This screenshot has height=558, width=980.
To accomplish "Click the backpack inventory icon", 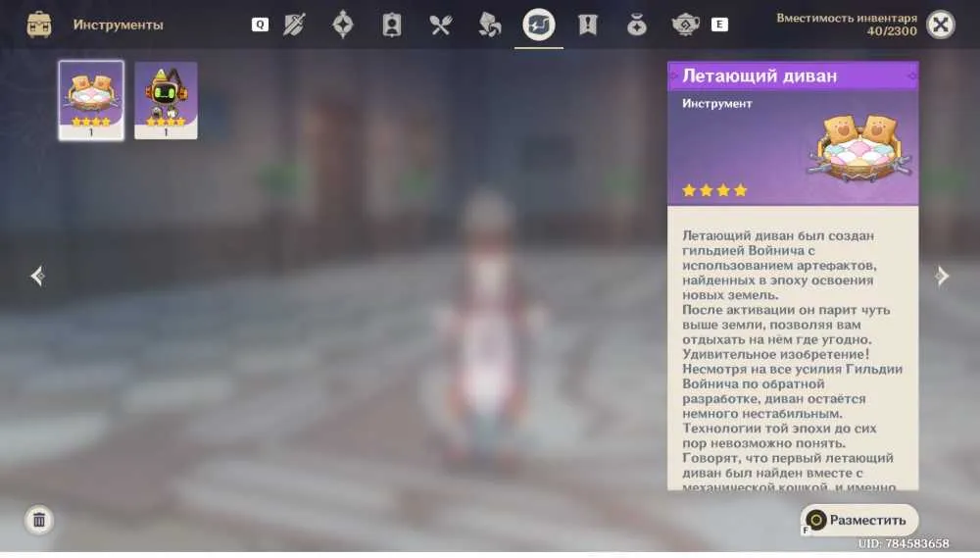I will click(39, 25).
